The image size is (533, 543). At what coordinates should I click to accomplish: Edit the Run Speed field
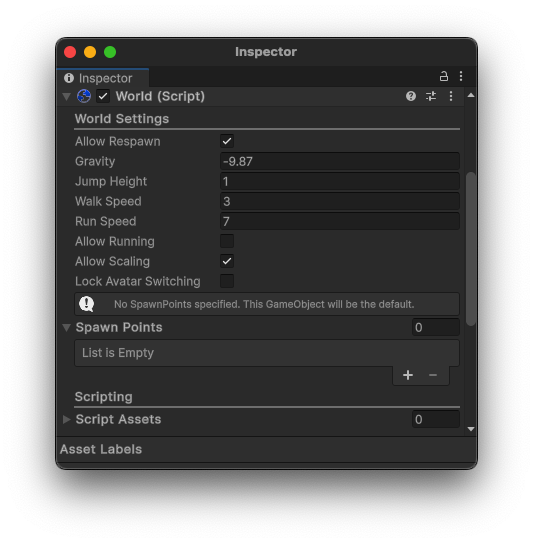340,221
